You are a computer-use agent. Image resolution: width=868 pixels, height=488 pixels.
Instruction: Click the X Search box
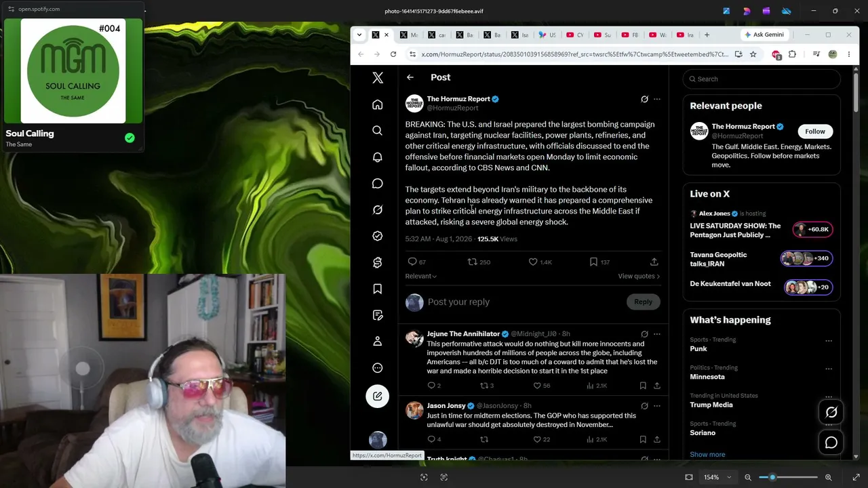pyautogui.click(x=762, y=79)
